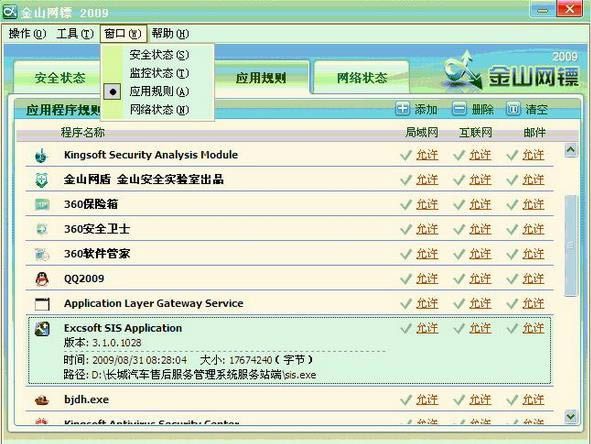Select the Application Layer Gateway Service row
The image size is (591, 444).
(x=289, y=304)
